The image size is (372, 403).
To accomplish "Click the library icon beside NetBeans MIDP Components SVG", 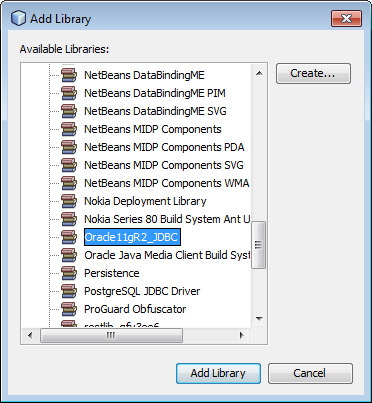I will [69, 165].
